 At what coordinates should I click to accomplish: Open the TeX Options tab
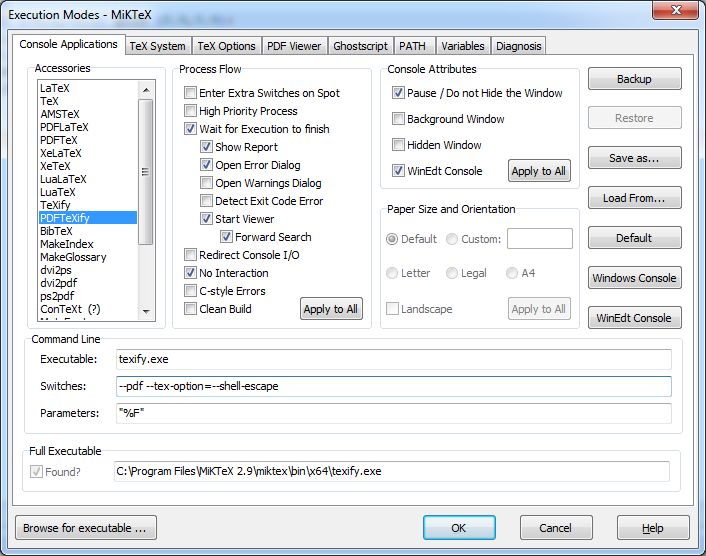[x=226, y=46]
